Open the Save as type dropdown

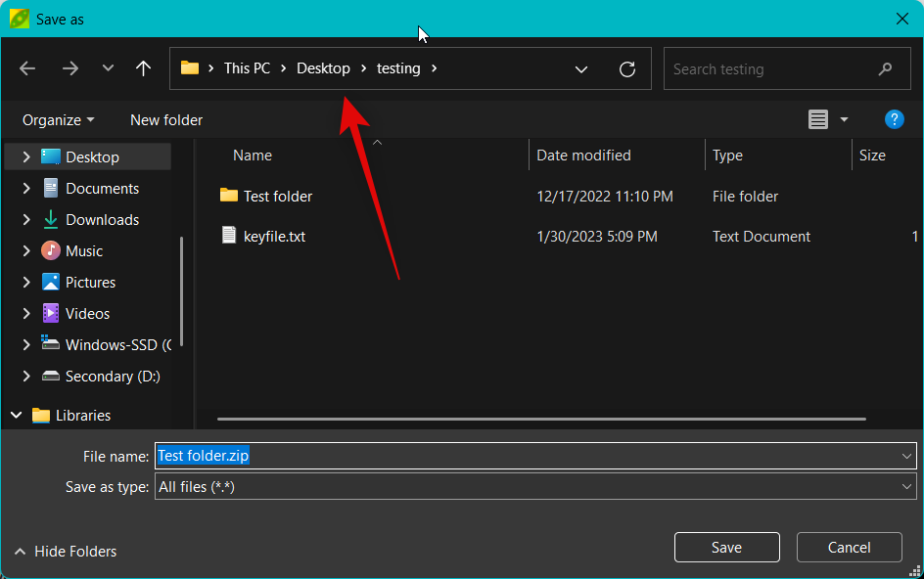click(x=906, y=487)
